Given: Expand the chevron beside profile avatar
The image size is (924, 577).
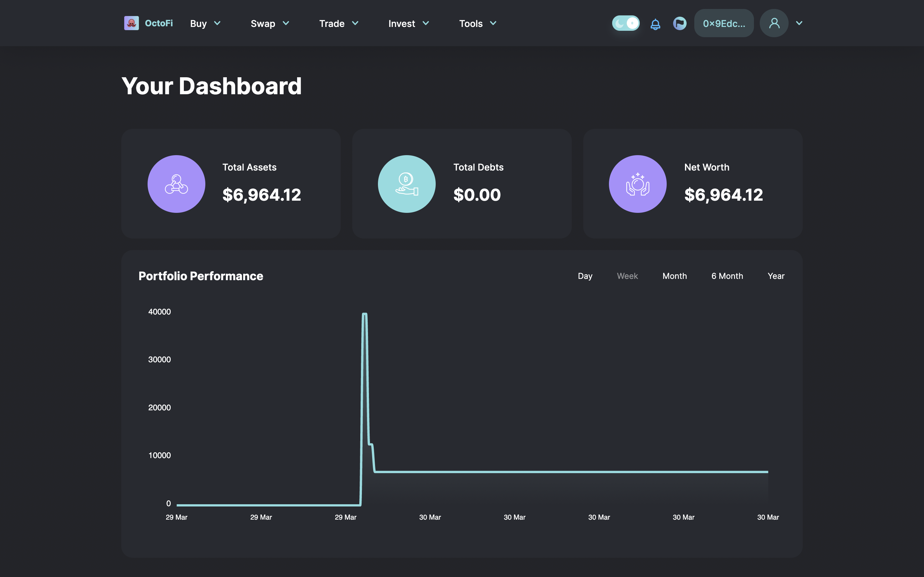Looking at the screenshot, I should tap(799, 23).
